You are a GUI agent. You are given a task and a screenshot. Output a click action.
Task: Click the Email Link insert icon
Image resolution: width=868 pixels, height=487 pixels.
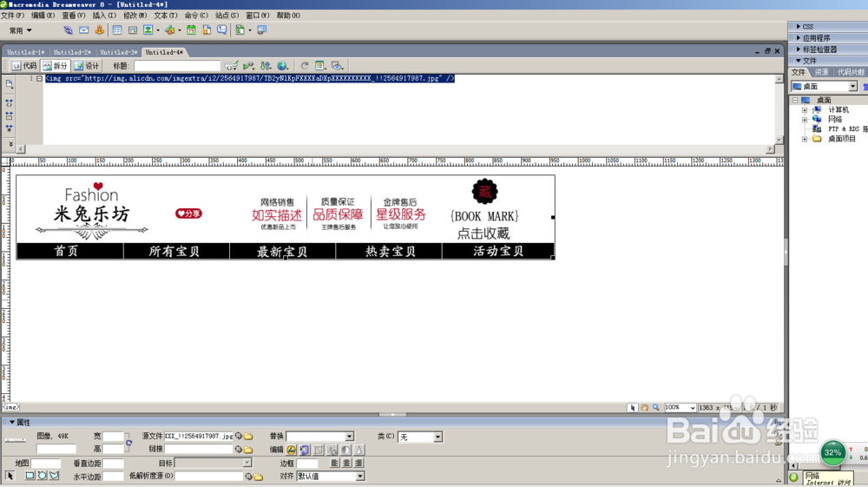[83, 30]
